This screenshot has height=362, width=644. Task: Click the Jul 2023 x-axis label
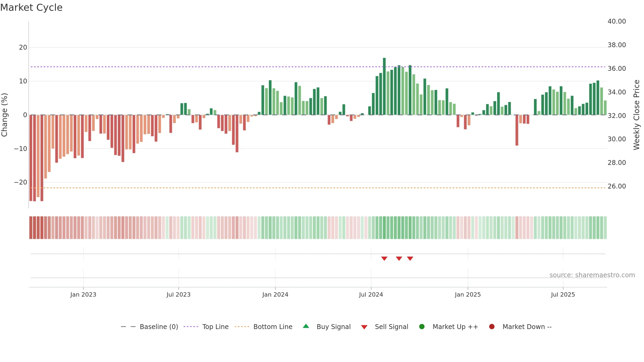[178, 294]
